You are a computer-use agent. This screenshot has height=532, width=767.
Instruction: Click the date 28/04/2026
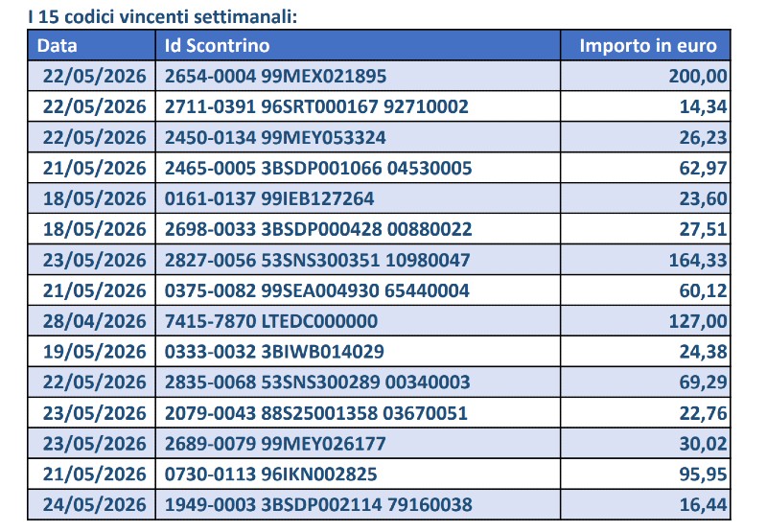(94, 321)
